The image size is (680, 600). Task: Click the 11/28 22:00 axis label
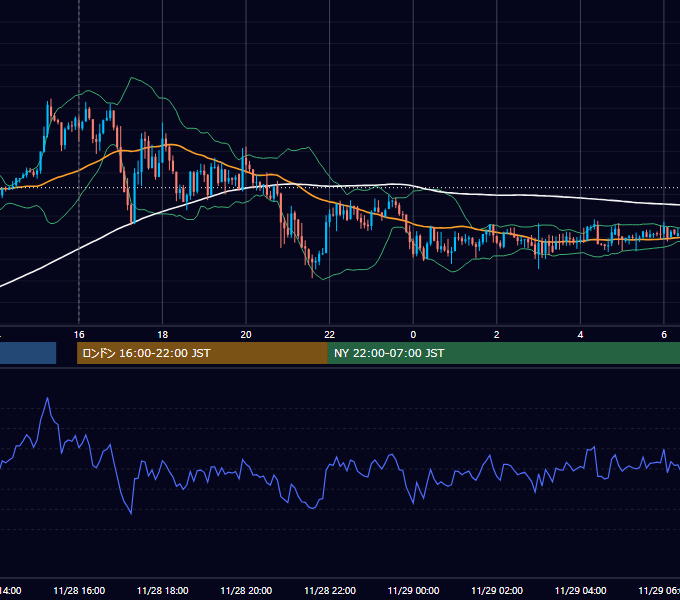(x=330, y=590)
